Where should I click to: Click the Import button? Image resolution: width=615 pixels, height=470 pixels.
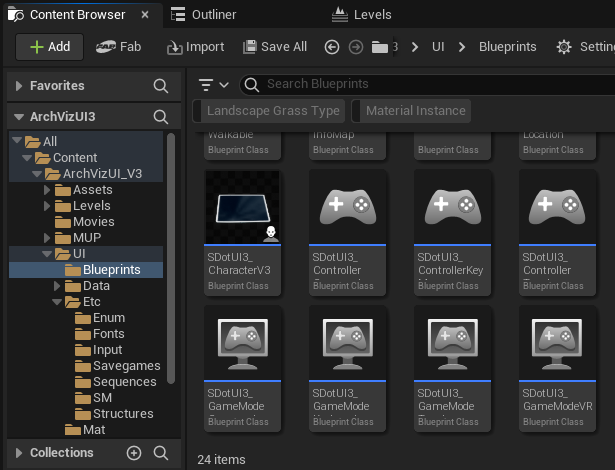[195, 47]
